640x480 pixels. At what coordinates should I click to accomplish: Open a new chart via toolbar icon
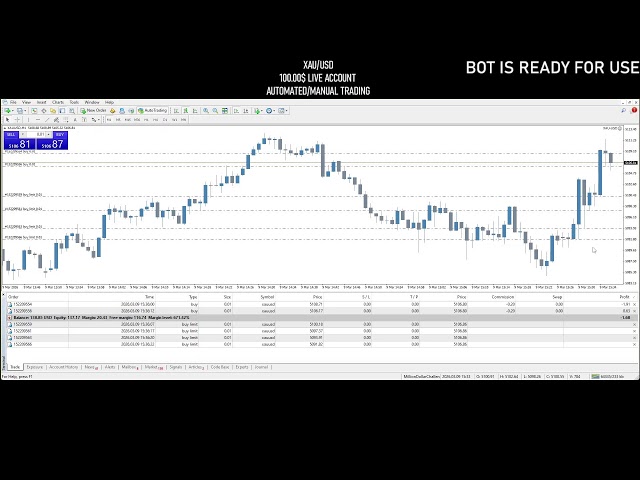[7, 111]
